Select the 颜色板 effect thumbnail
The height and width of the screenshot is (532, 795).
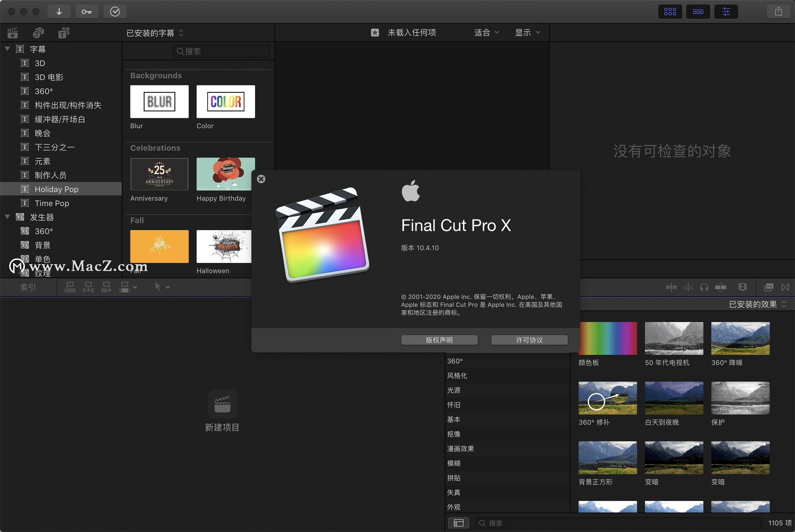coord(608,338)
